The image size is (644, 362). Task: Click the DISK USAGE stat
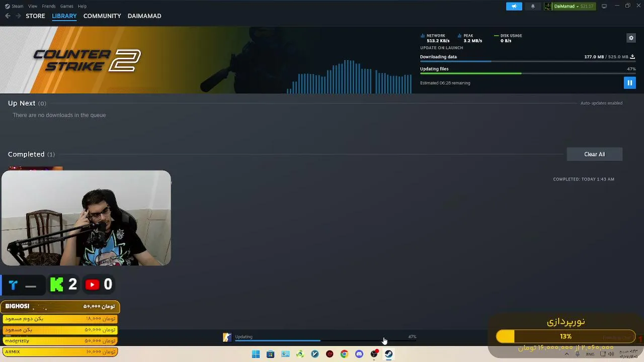(x=508, y=38)
